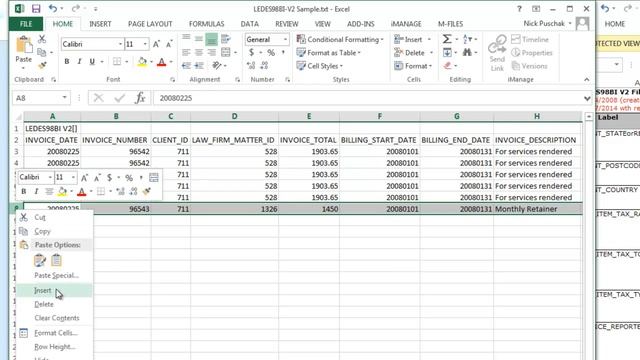Switch to the PAGE LAYOUT tab
The width and height of the screenshot is (640, 360).
tap(150, 24)
